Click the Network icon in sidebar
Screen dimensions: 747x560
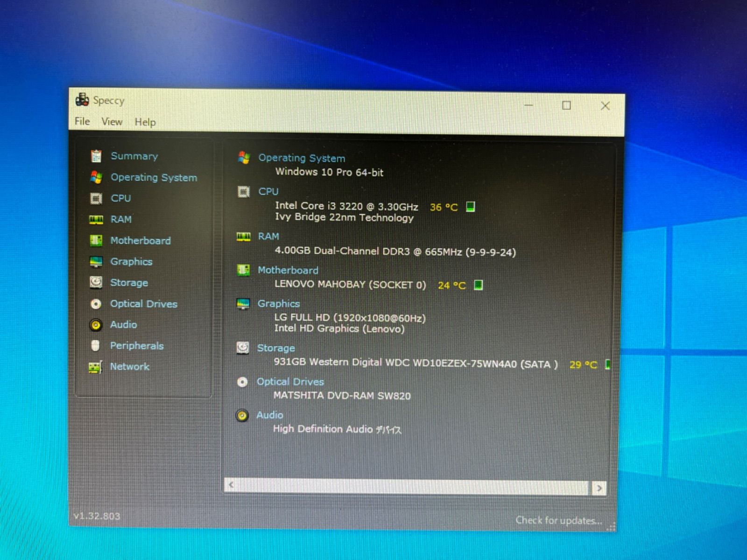click(95, 367)
